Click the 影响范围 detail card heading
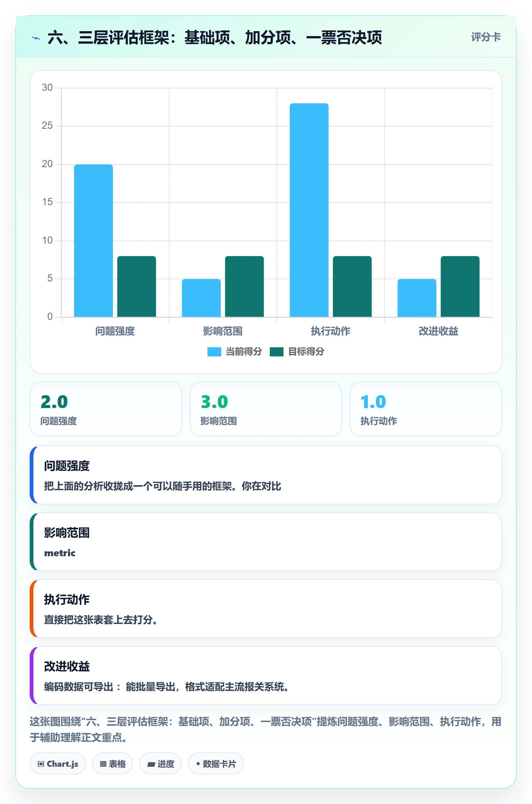 (67, 533)
